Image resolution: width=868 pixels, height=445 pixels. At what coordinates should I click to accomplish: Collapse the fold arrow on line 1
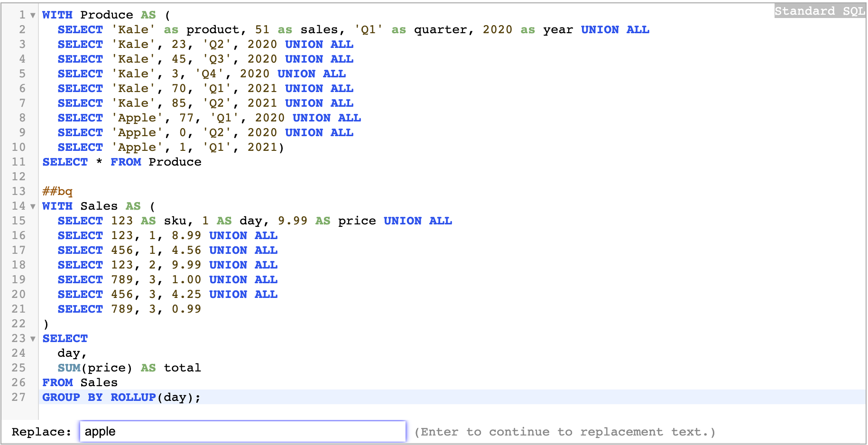[33, 15]
